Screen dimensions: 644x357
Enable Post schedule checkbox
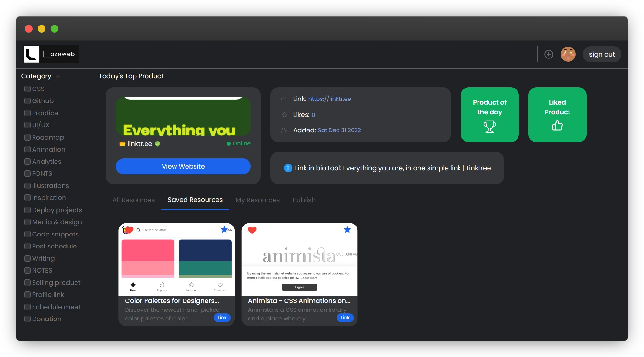(x=27, y=246)
